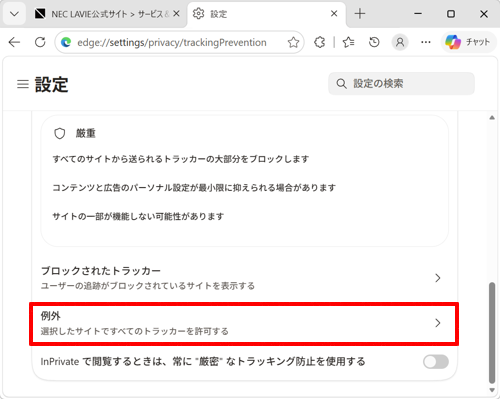Open the tab actions dropdown arrow
Viewport: 500px width, 399px height.
(x=14, y=14)
